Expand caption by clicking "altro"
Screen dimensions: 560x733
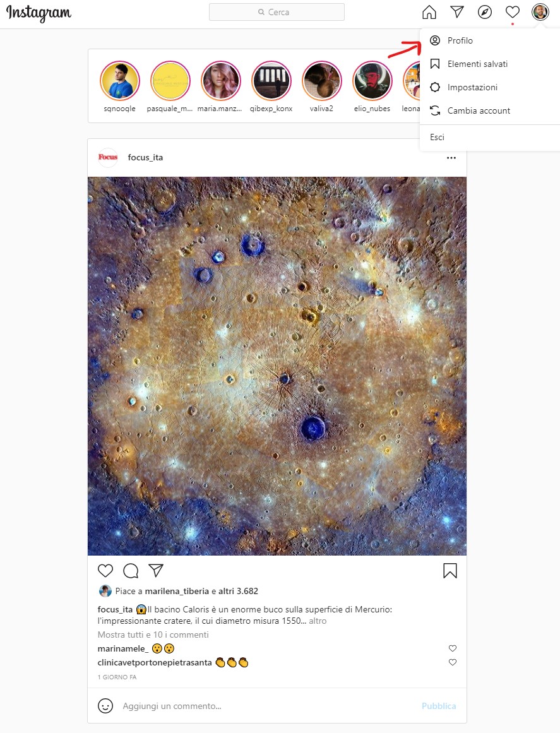pos(318,621)
